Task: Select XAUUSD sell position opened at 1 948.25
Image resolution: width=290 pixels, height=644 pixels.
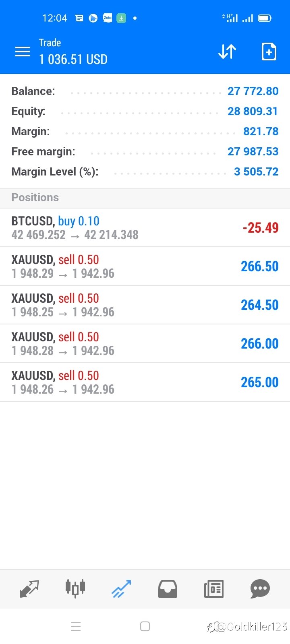Action: pyautogui.click(x=145, y=305)
